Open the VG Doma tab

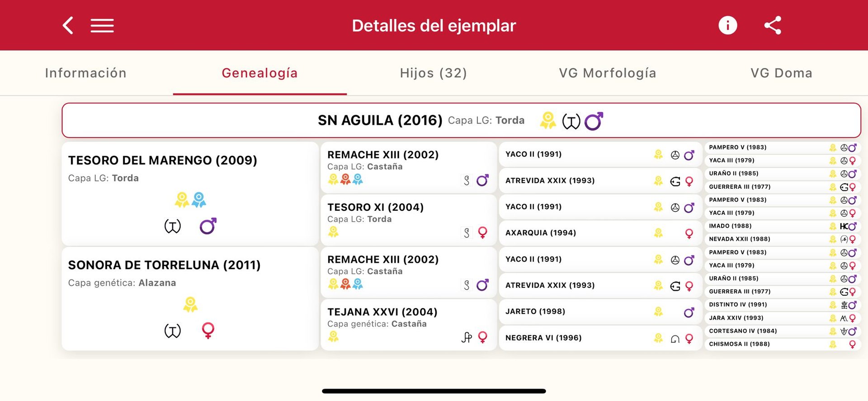tap(781, 73)
